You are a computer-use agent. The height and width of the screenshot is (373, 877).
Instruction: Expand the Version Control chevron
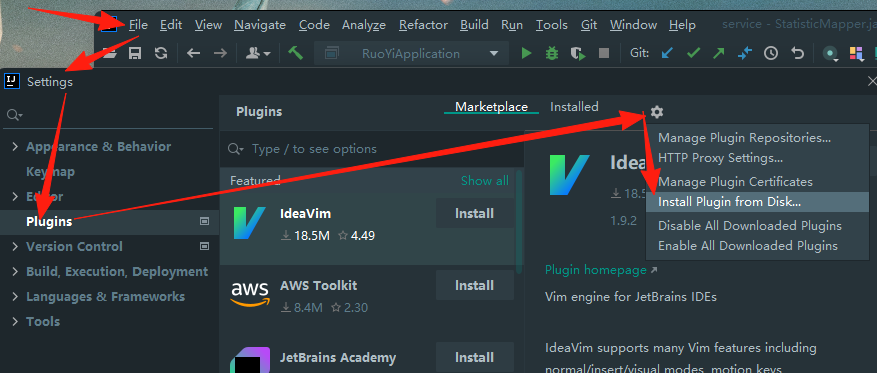15,247
